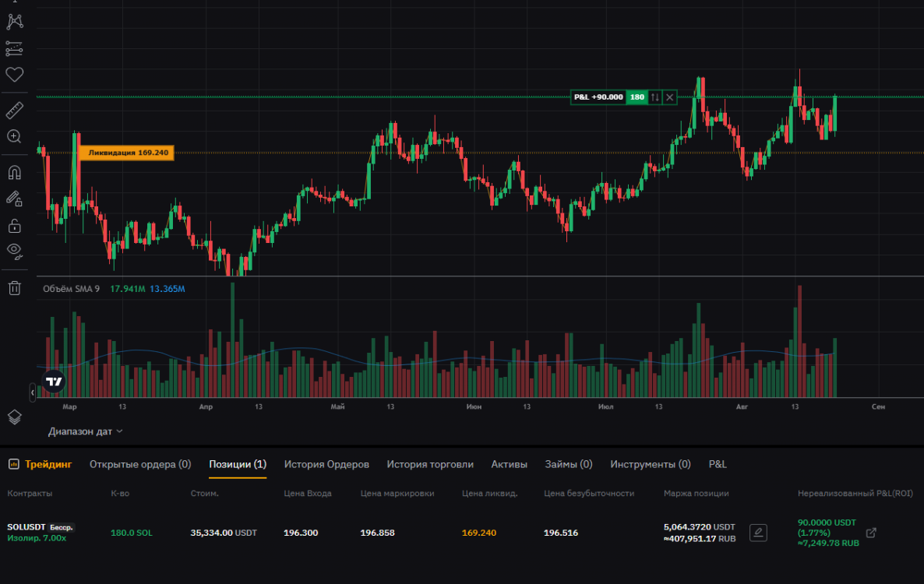
Task: Open the forecasting and measurement tools icon
Action: click(14, 48)
